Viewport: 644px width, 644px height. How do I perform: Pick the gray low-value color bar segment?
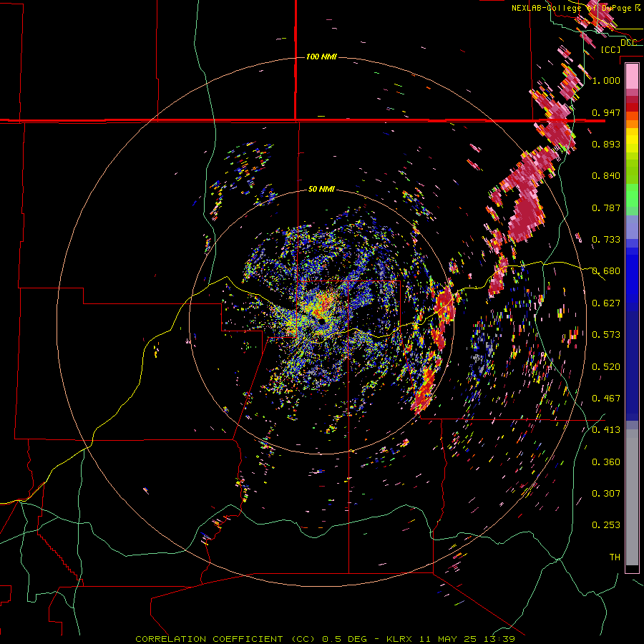click(632, 497)
